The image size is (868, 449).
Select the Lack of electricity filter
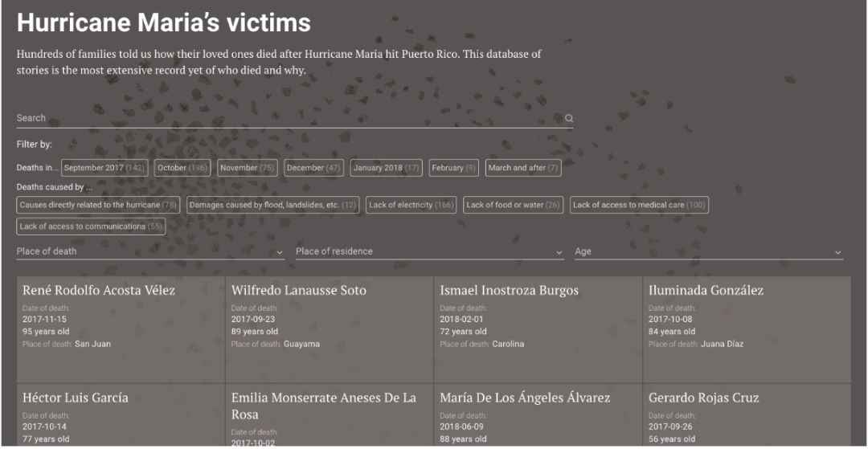coord(411,205)
